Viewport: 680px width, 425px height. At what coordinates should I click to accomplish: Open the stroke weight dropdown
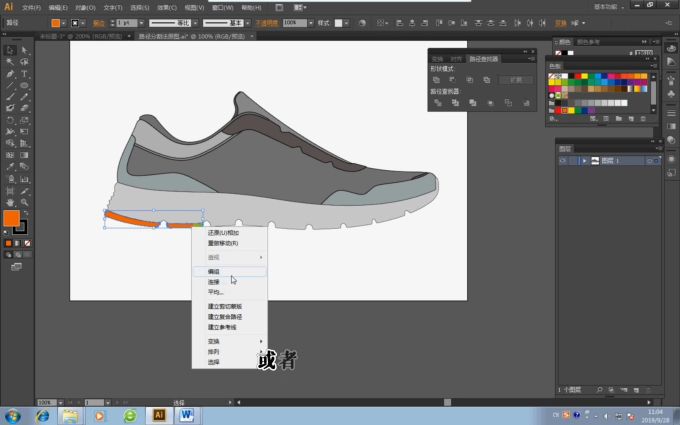tap(141, 23)
